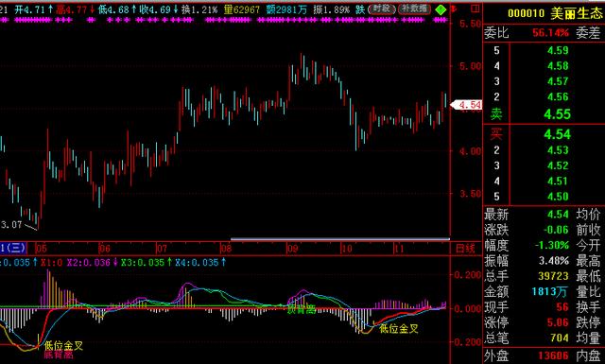Click the red arrow marker beside the green diamond
The image size is (605, 364).
point(454,8)
